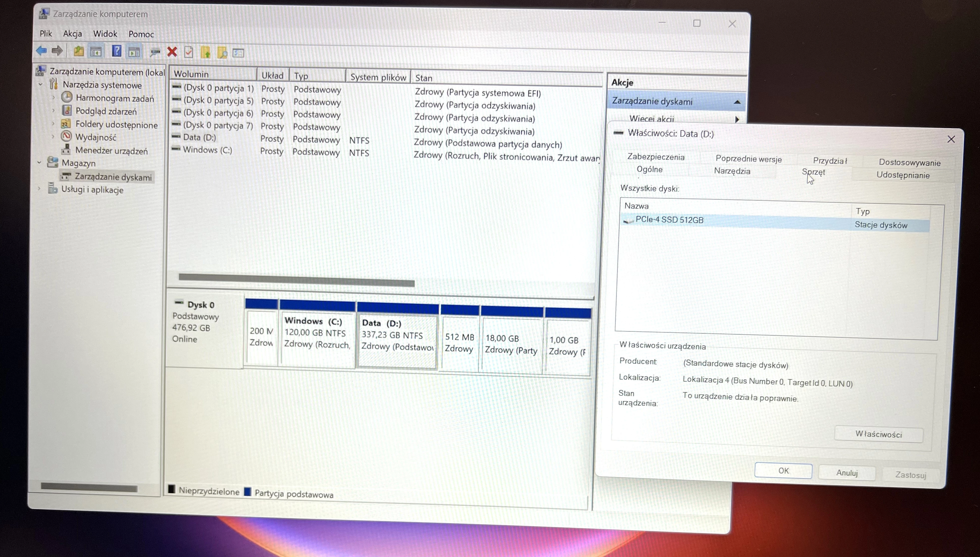
Task: Click the folder with magnifier toolbar icon
Action: [222, 53]
